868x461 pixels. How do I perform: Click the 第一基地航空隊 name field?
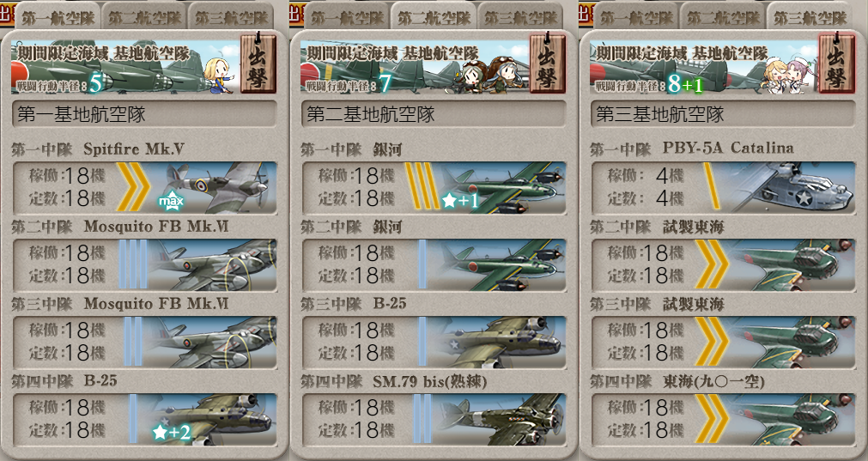[x=144, y=114]
